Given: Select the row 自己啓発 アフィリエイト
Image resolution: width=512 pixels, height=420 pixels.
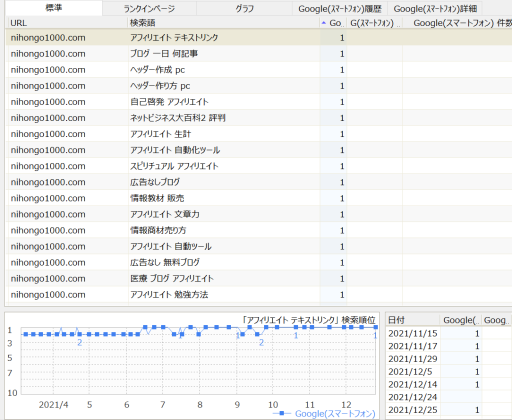Looking at the screenshot, I should 258,101.
